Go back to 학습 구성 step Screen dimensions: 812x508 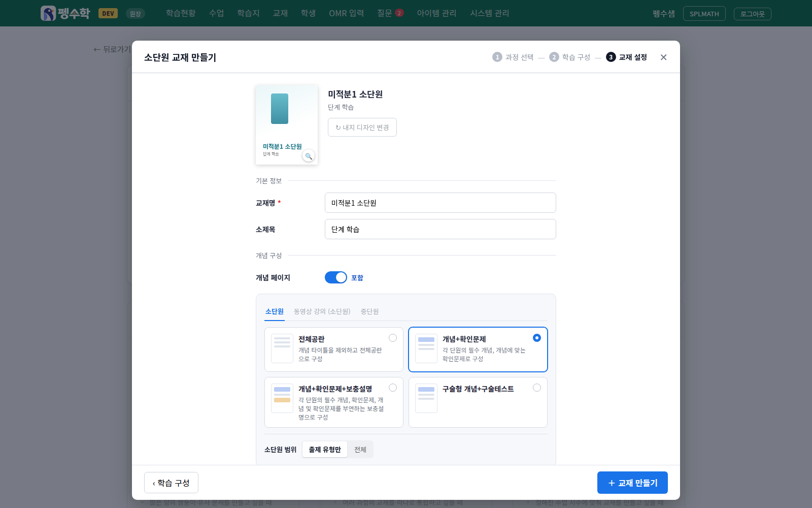(x=171, y=483)
